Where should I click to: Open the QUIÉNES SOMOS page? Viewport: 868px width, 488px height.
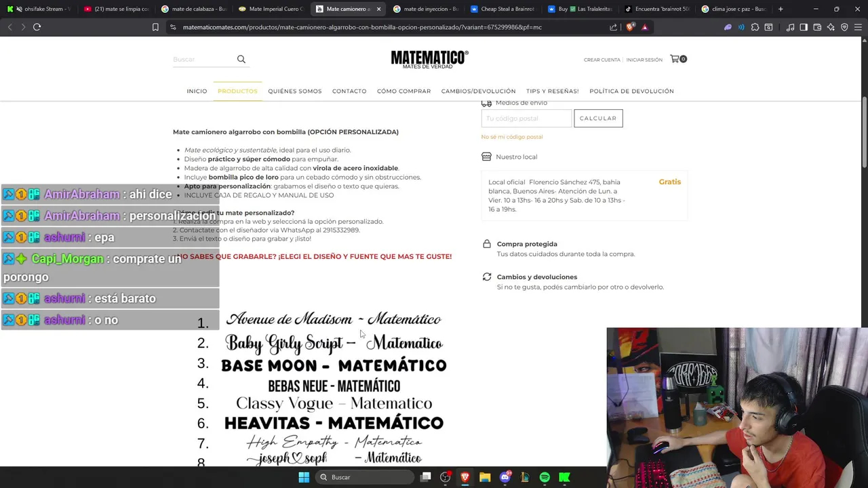tap(295, 91)
